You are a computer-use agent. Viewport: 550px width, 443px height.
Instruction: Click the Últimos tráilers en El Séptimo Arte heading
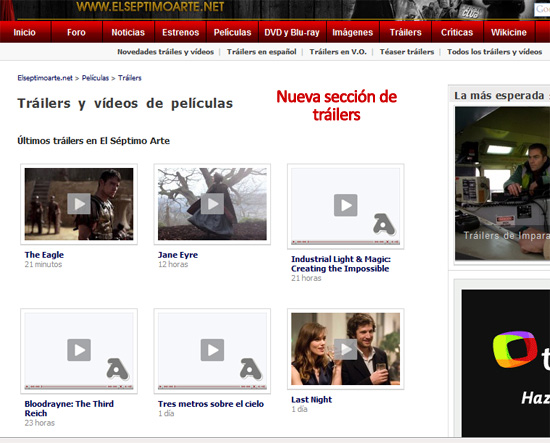pos(94,141)
